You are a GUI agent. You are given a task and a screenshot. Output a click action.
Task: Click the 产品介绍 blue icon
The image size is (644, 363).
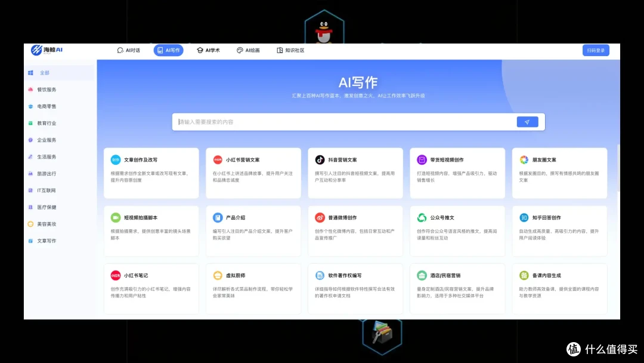pyautogui.click(x=218, y=217)
